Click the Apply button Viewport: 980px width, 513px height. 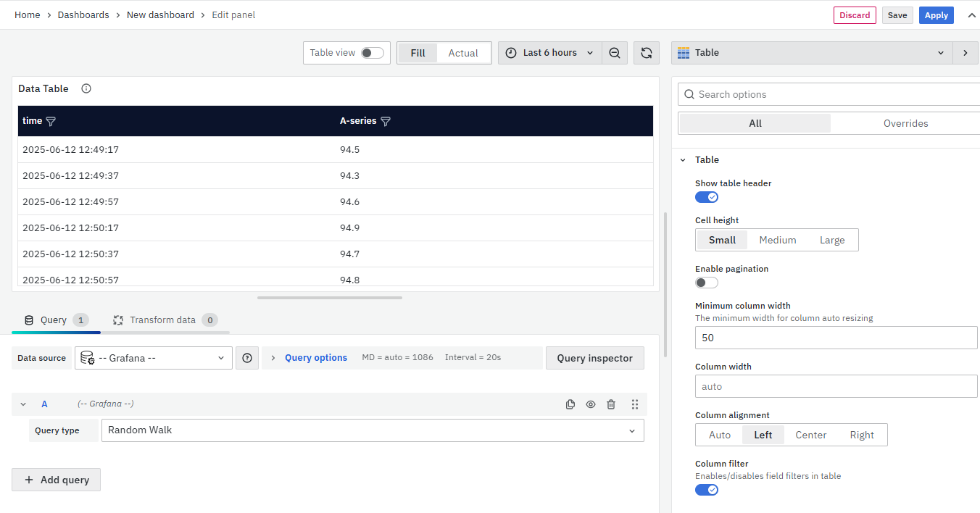click(936, 15)
